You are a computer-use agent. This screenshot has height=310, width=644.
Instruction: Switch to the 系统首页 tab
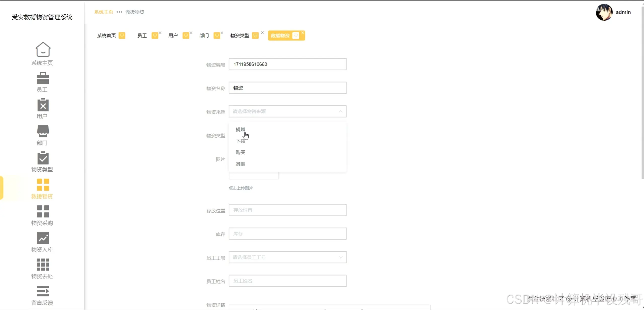pos(106,35)
